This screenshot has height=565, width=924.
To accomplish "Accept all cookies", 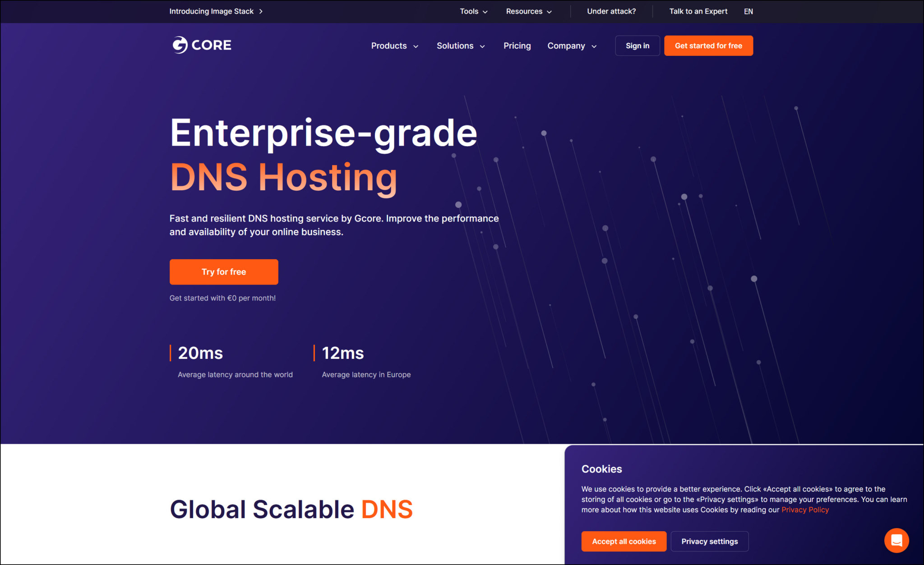I will [624, 541].
